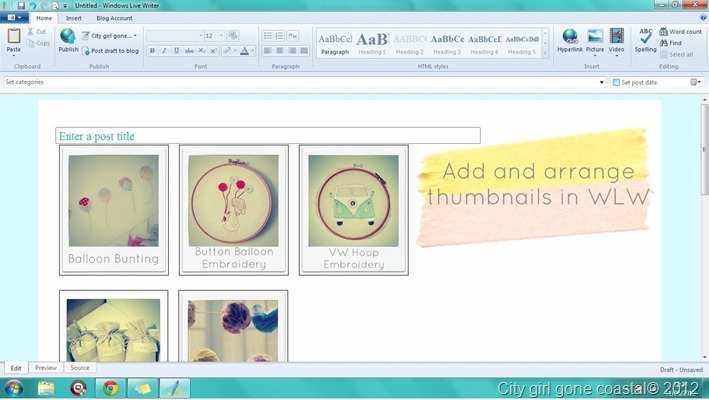Switch to the Source view tab
Image resolution: width=709 pixels, height=400 pixels.
[x=80, y=367]
